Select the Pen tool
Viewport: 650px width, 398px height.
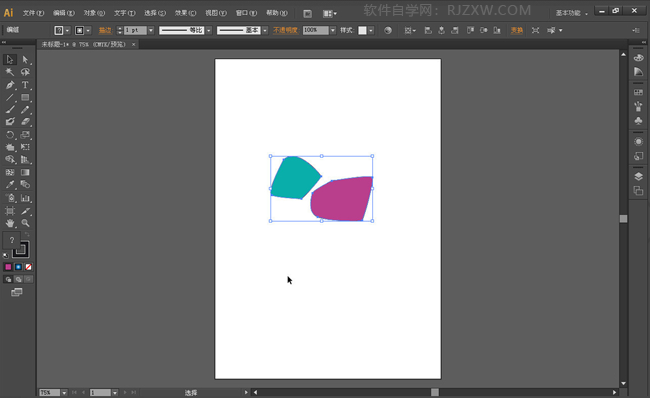[x=10, y=85]
